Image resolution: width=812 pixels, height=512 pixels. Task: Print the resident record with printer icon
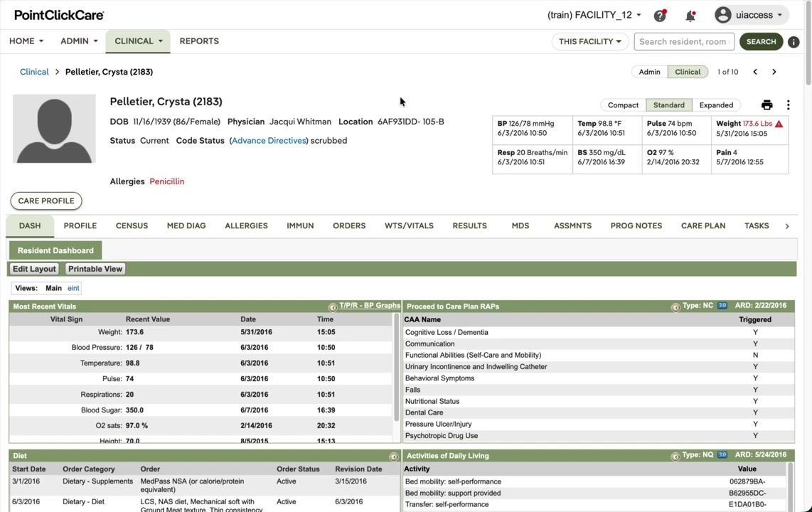pyautogui.click(x=767, y=105)
